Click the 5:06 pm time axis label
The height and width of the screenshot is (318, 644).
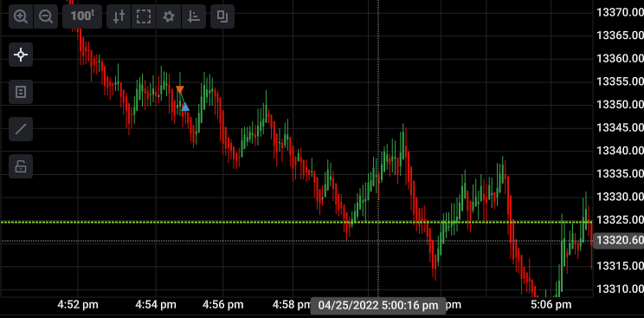pyautogui.click(x=551, y=305)
